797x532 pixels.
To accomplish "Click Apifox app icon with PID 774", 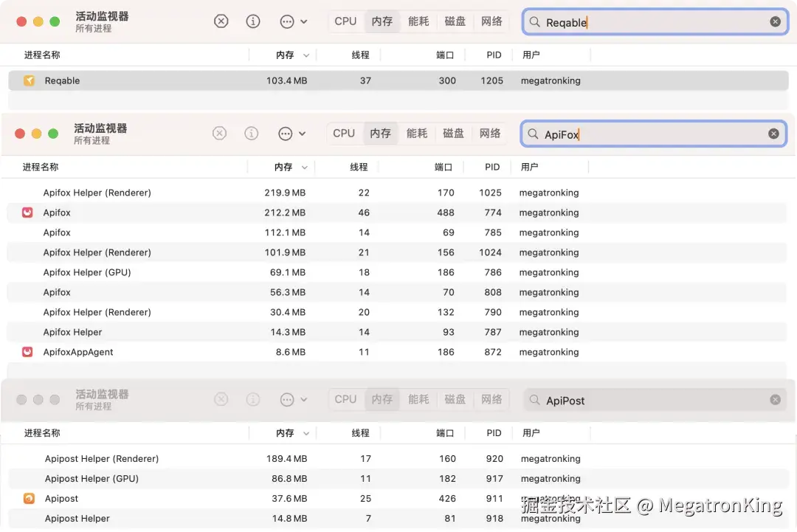I will tap(27, 213).
